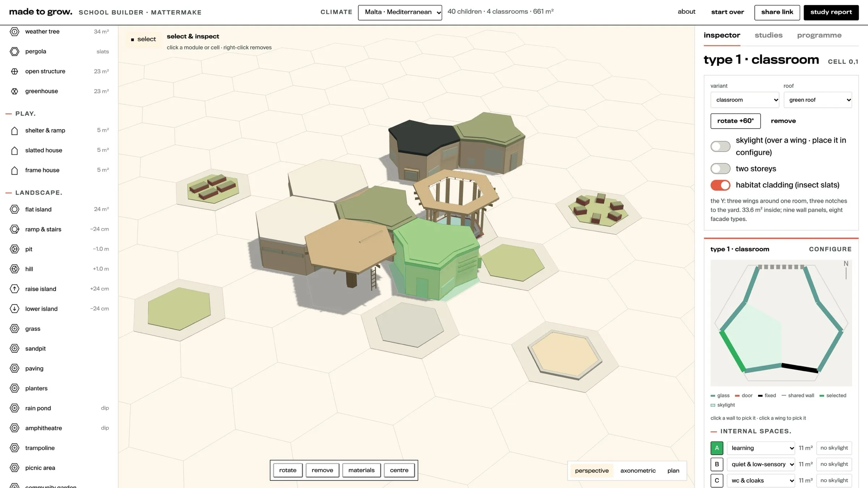Enable the skylight toggle

(x=720, y=146)
